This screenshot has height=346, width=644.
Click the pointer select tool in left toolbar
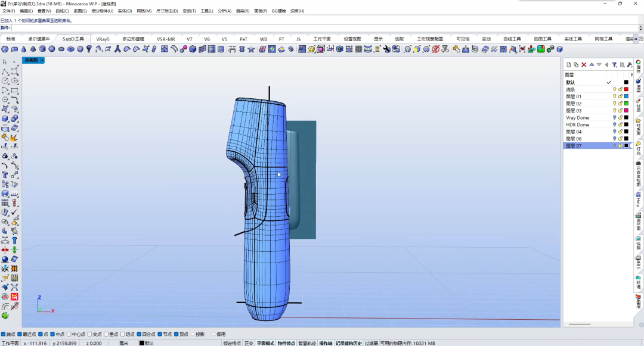(x=5, y=62)
